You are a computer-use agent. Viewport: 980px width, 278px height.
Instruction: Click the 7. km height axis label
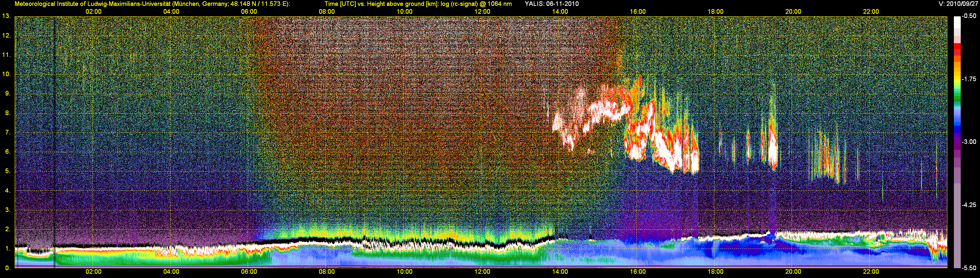(8, 132)
